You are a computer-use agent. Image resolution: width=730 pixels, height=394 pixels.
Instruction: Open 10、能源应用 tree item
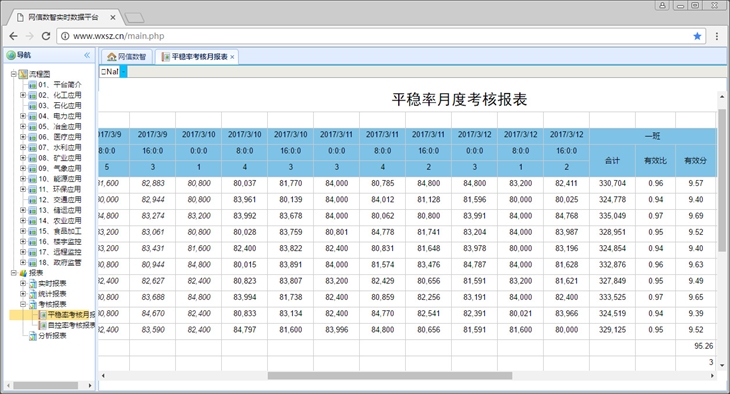tap(60, 179)
